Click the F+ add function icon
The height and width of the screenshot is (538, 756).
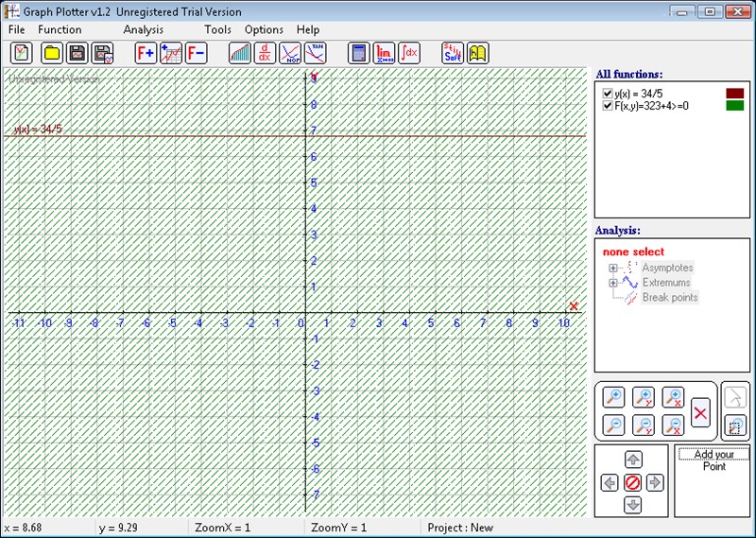pos(146,53)
